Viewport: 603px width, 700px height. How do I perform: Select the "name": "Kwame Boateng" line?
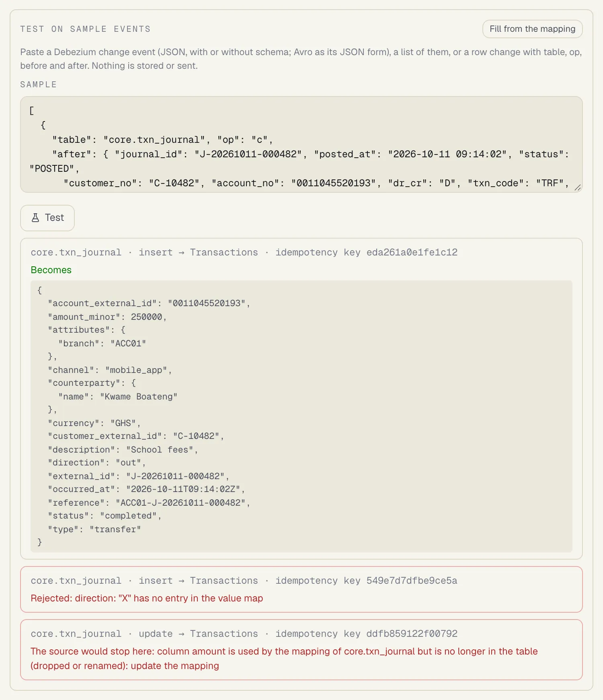point(118,397)
